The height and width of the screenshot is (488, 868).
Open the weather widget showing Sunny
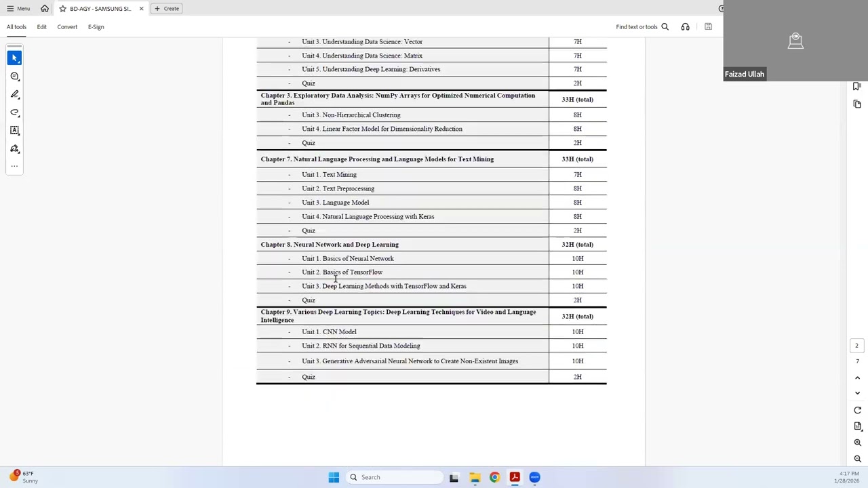(x=23, y=477)
